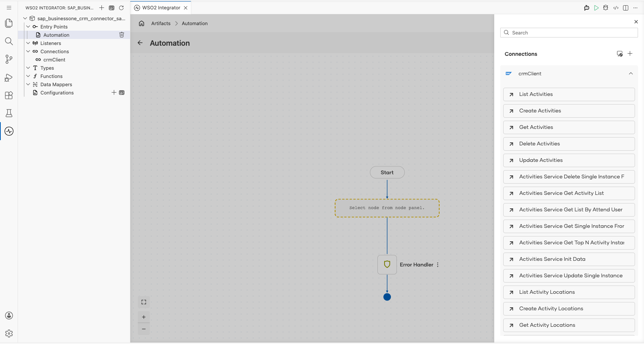Collapse the Entry Points tree section
This screenshot has height=344, width=644.
tap(28, 27)
